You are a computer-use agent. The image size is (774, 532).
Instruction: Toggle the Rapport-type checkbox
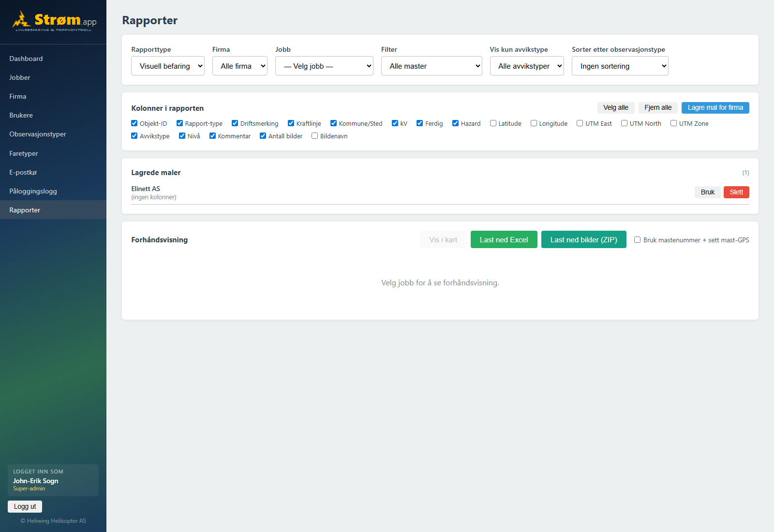point(179,123)
